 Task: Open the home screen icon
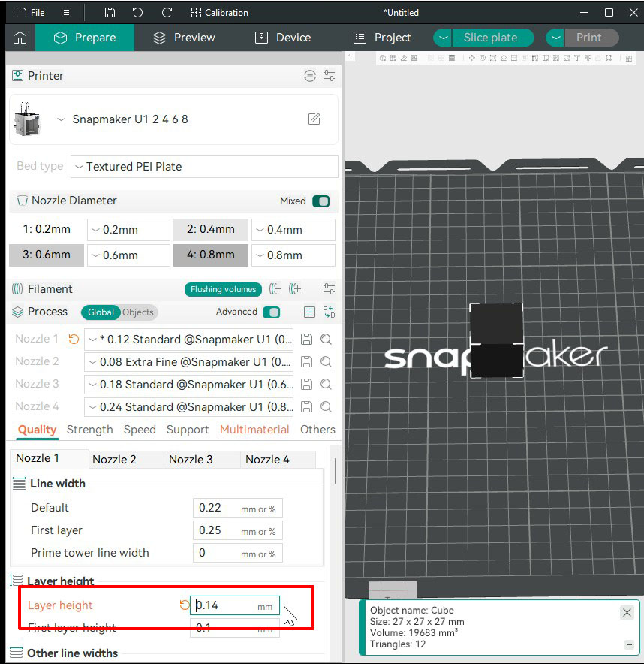coord(20,38)
